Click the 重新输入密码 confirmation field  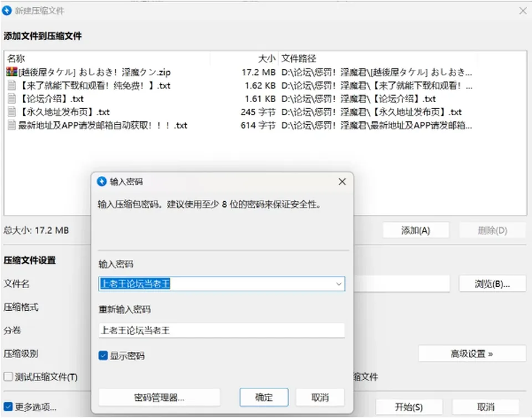pyautogui.click(x=222, y=330)
